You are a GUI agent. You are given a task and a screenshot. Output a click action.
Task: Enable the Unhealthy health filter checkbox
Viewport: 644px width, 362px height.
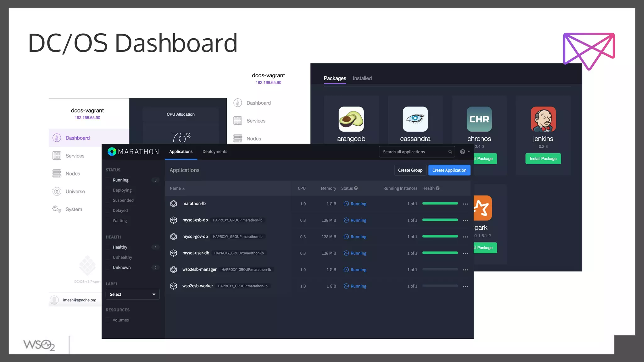pos(108,257)
